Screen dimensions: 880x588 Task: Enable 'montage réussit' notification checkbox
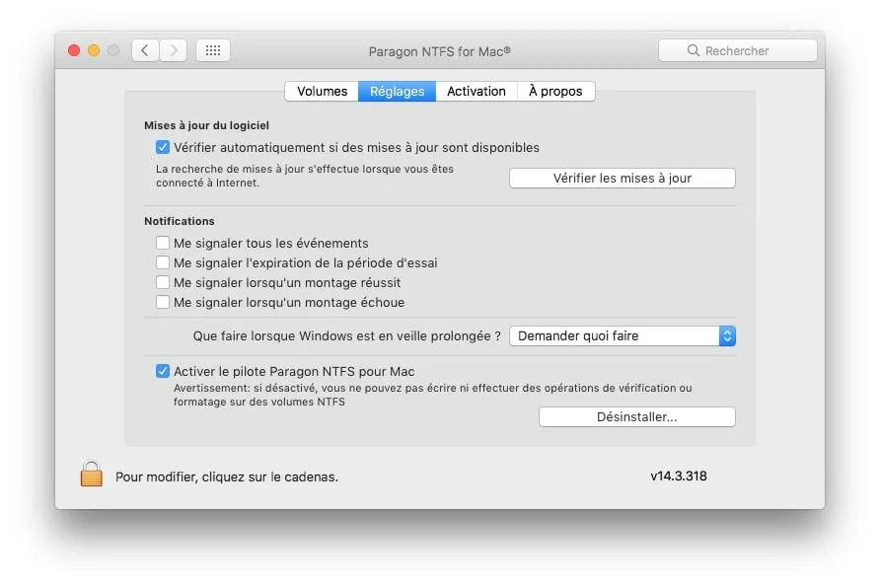[163, 281]
